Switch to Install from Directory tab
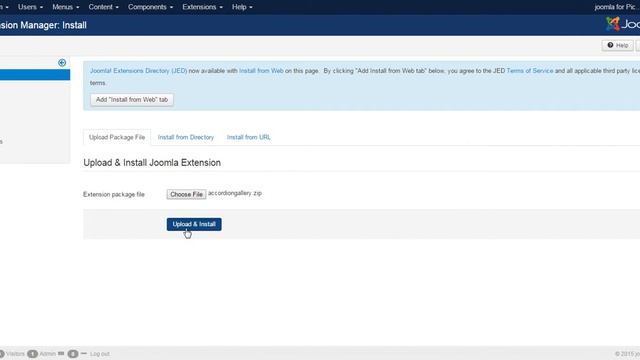 (186, 137)
